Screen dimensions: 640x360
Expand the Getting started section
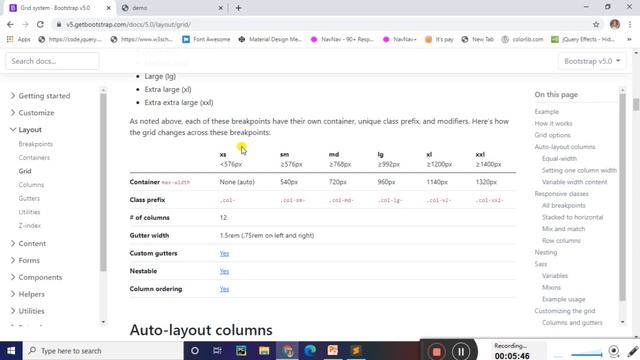[x=40, y=96]
